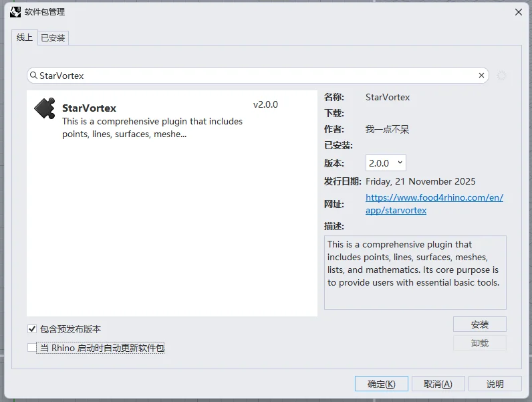Click inside the StarVortex search field
Image resolution: width=532 pixels, height=402 pixels.
258,76
